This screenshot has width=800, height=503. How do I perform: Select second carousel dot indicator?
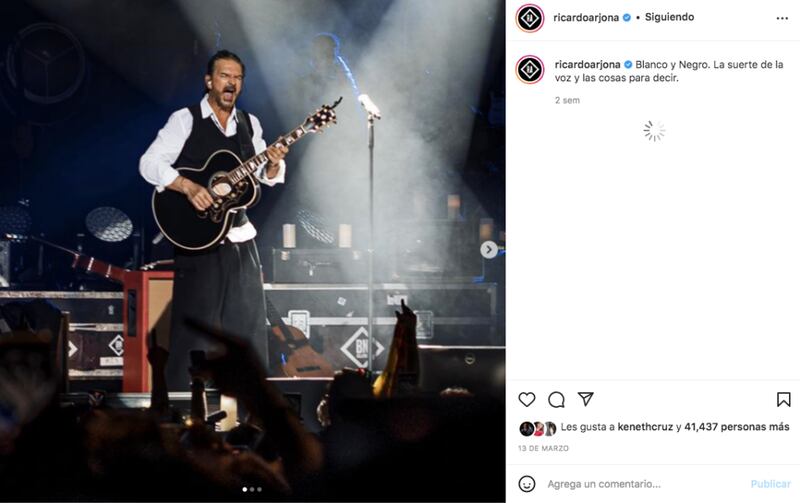point(252,489)
